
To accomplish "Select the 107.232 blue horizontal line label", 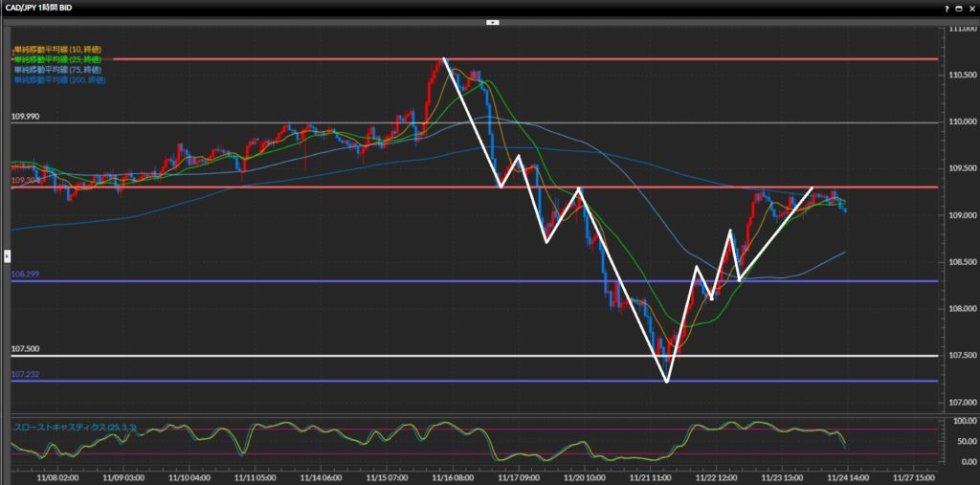I will (25, 374).
